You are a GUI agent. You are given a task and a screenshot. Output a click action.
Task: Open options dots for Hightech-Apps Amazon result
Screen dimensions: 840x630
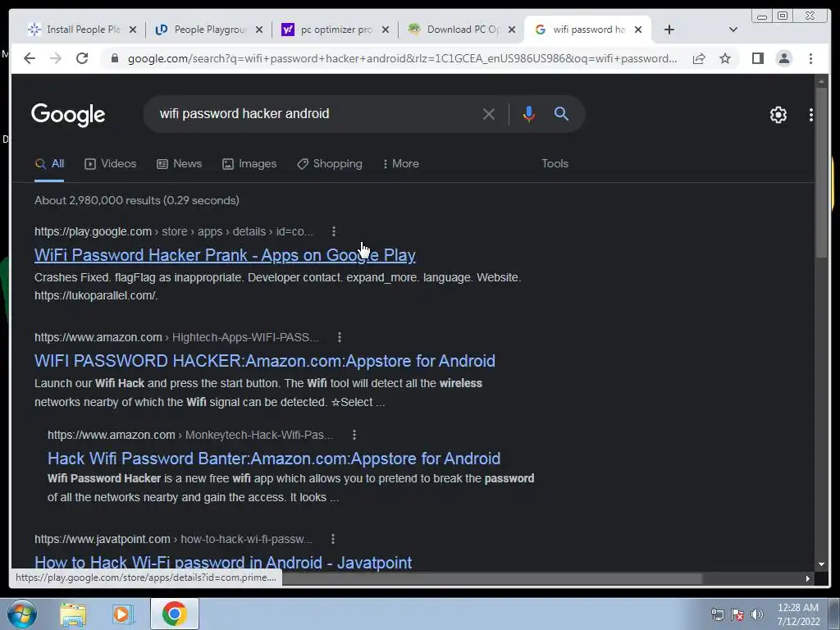coord(340,337)
